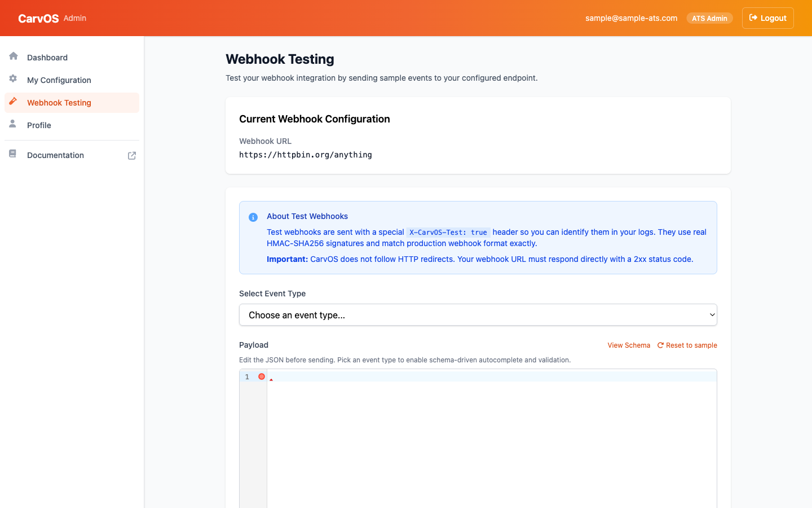Click the Select Event Type label

(272, 294)
